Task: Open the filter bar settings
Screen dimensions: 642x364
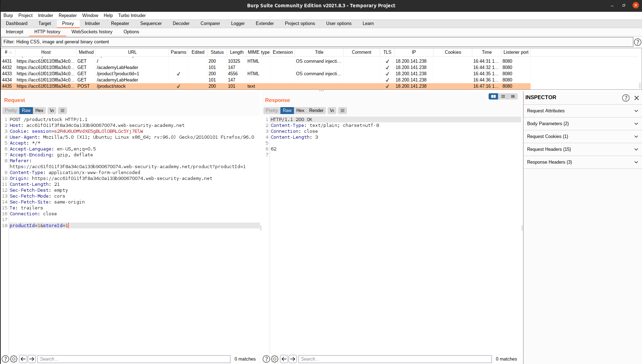Action: [x=318, y=42]
